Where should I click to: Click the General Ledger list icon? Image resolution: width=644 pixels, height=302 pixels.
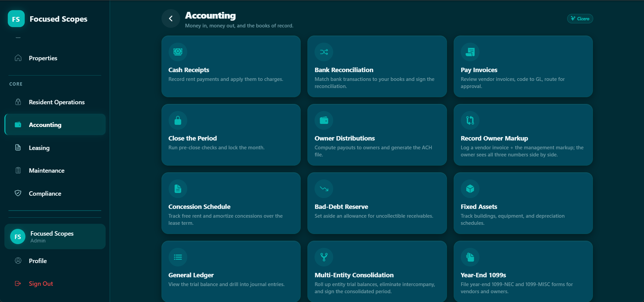tap(178, 257)
